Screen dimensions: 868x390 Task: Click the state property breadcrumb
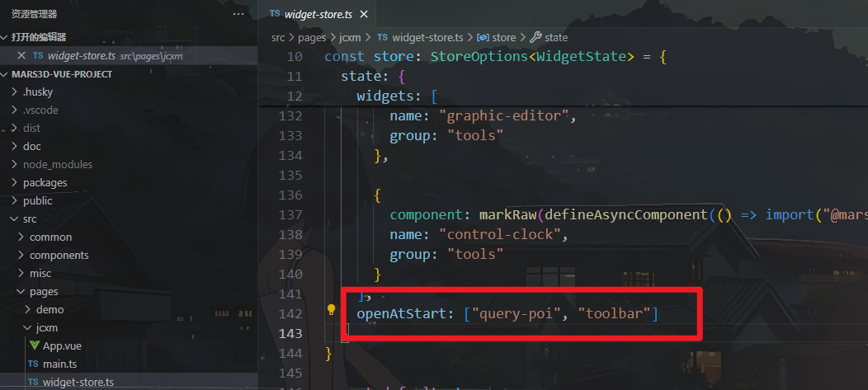pyautogui.click(x=556, y=38)
